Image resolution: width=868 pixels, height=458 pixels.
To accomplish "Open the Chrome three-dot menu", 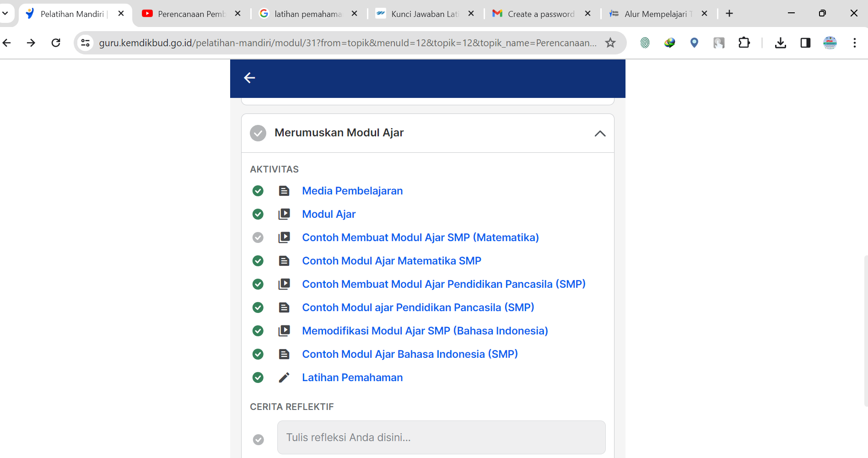I will (x=854, y=43).
